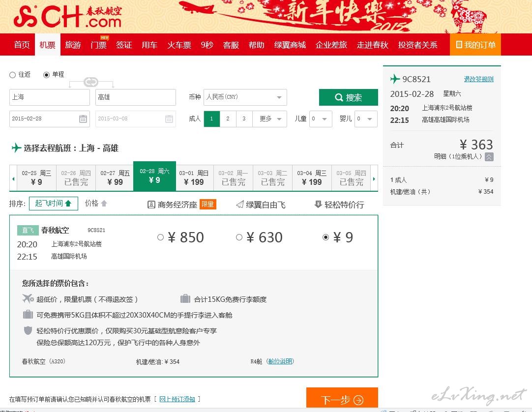Click the 直飞 direct flight badge
Viewport: 532px width, 412px height.
[x=28, y=231]
